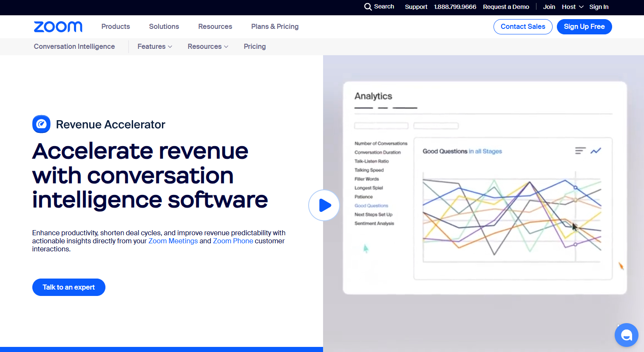Open the chat bubble assistant
Image resolution: width=644 pixels, height=352 pixels.
(x=626, y=335)
